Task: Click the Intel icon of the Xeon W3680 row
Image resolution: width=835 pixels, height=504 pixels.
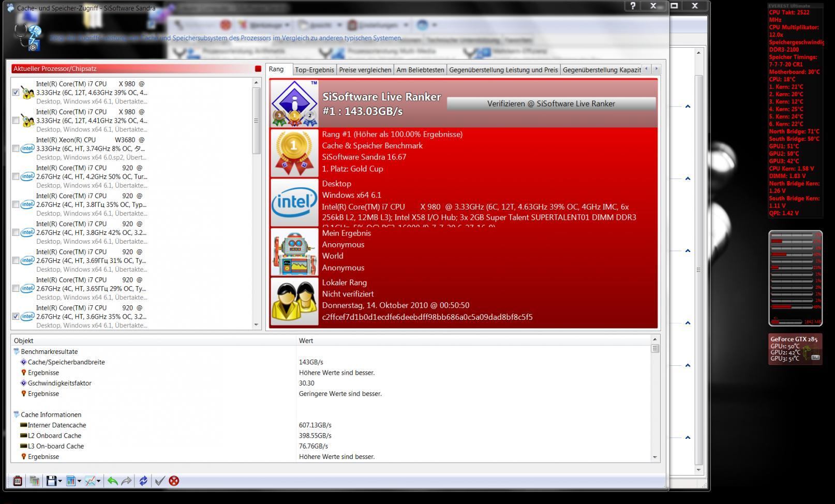Action: 27,149
